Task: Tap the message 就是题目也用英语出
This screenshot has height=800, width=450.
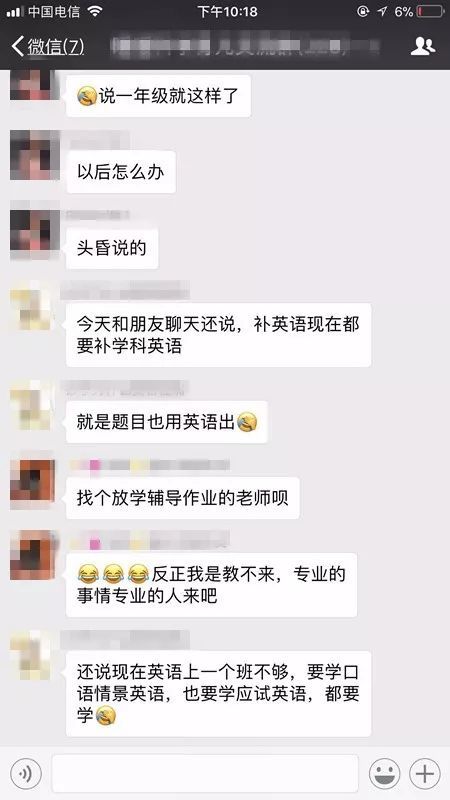Action: tap(167, 422)
